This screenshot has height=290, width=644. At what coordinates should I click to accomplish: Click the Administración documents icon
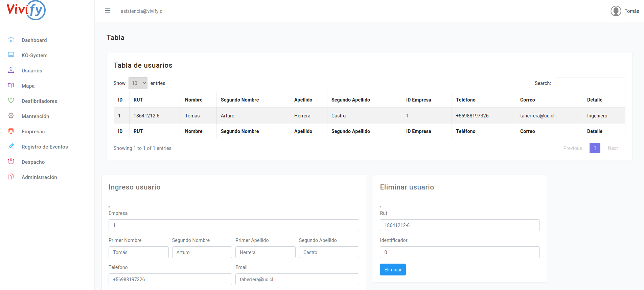point(11,177)
